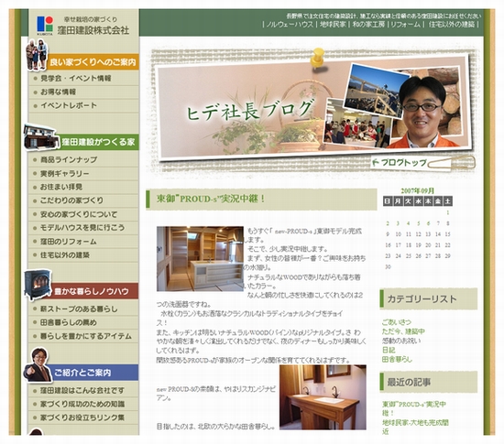Open 安心の家づくりについて link
Image resolution: width=504 pixels, height=444 pixels.
(x=79, y=214)
